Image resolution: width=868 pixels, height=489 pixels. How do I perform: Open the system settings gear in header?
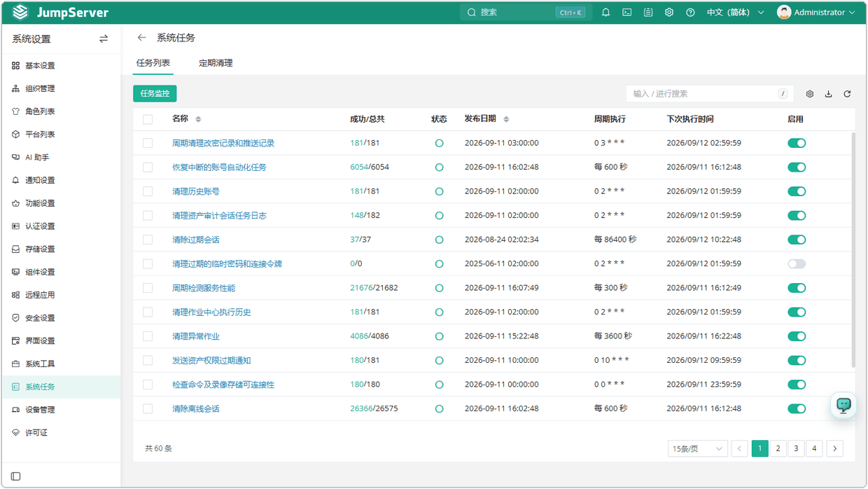coord(669,13)
